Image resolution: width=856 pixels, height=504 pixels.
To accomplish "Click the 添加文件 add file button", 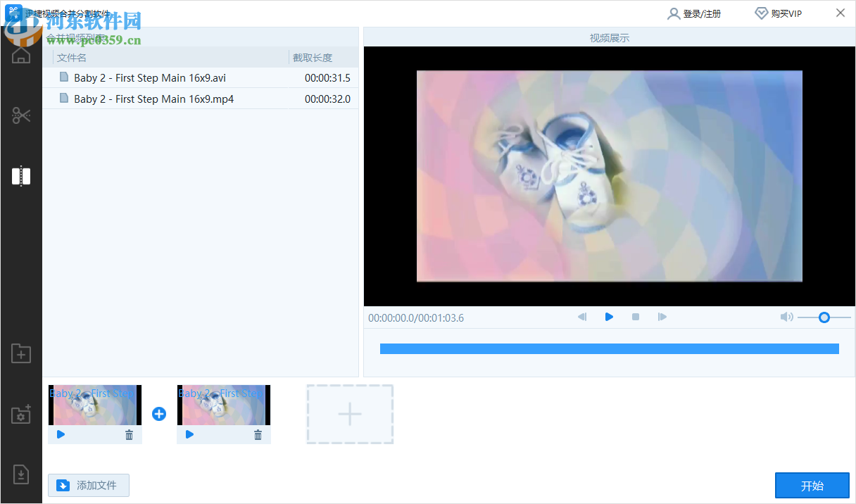I will pos(89,485).
